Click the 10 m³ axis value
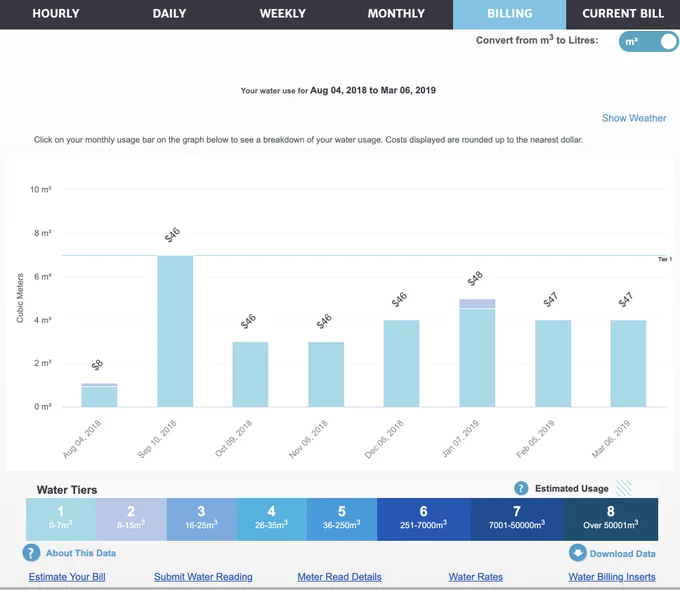The width and height of the screenshot is (680, 590). click(x=40, y=190)
